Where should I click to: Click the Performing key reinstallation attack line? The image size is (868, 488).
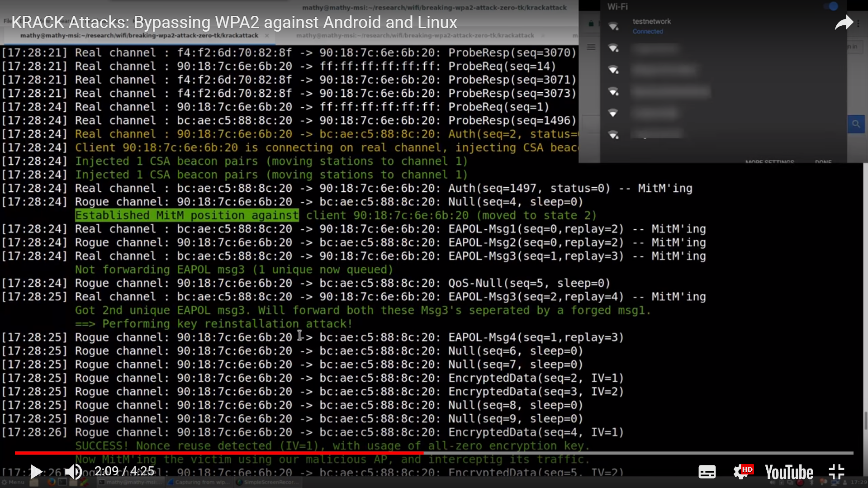pyautogui.click(x=213, y=324)
